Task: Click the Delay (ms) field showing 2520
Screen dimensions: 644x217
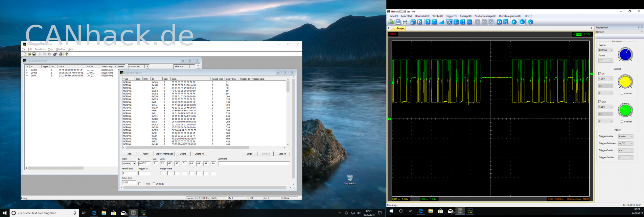Action: 129,183
